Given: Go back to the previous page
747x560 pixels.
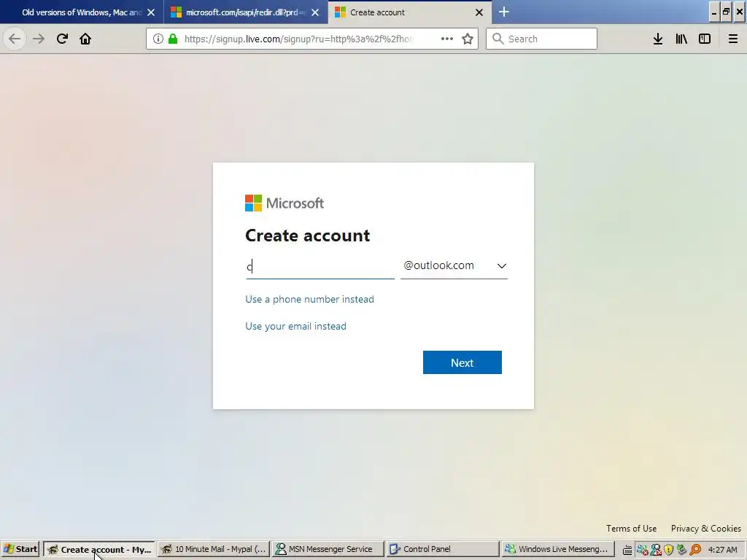Looking at the screenshot, I should (15, 39).
